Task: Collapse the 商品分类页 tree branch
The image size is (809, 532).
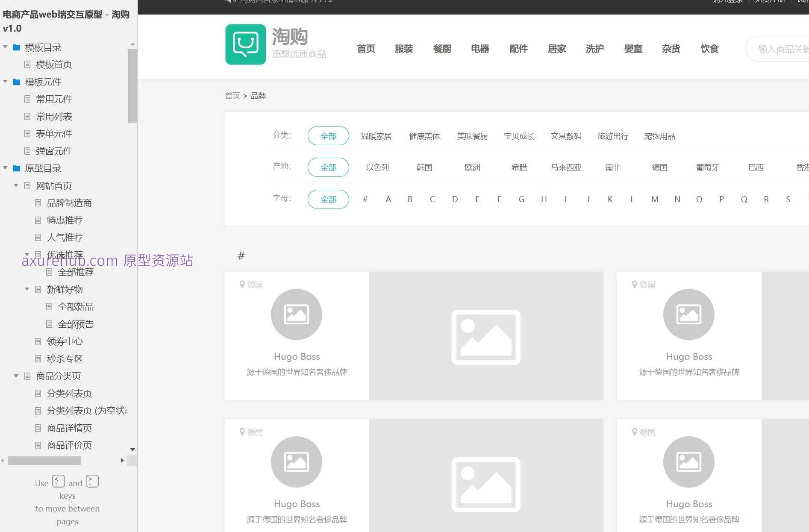Action: click(x=16, y=376)
